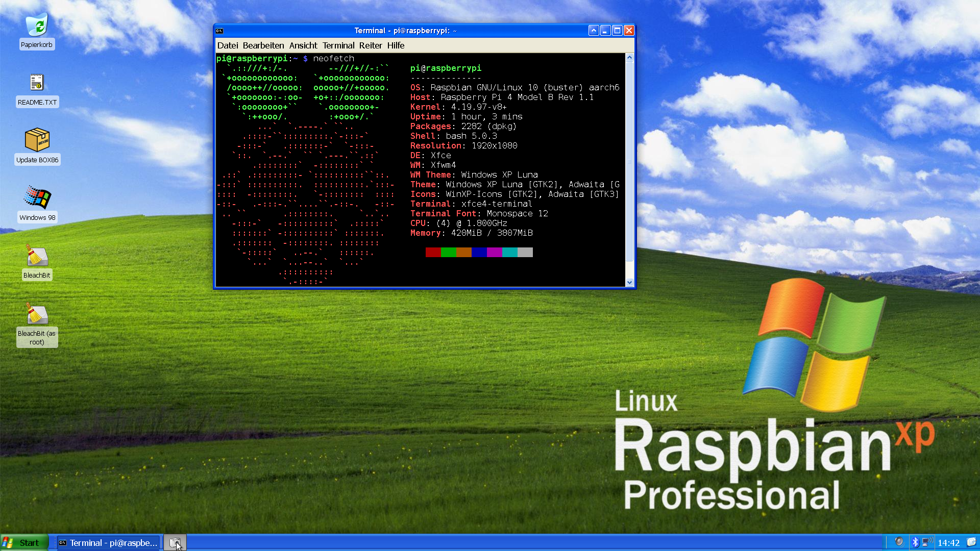
Task: Click the terminal title bar text
Action: pyautogui.click(x=406, y=31)
